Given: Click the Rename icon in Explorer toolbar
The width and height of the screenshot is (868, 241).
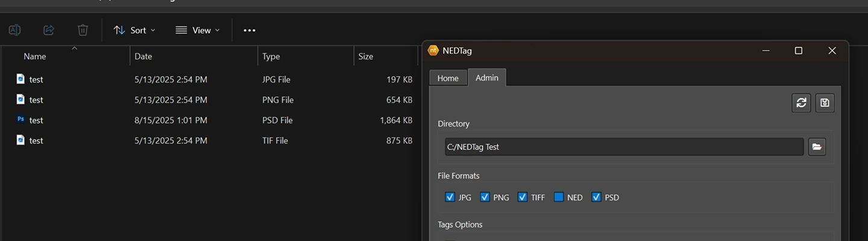Looking at the screenshot, I should point(14,30).
